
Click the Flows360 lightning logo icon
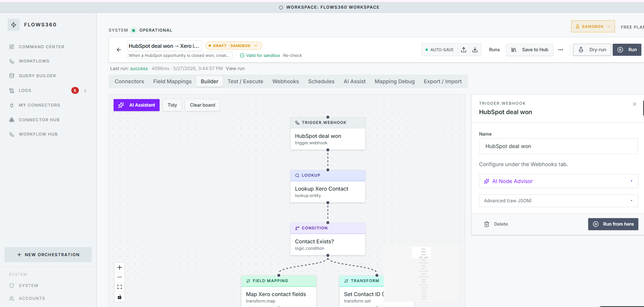14,25
